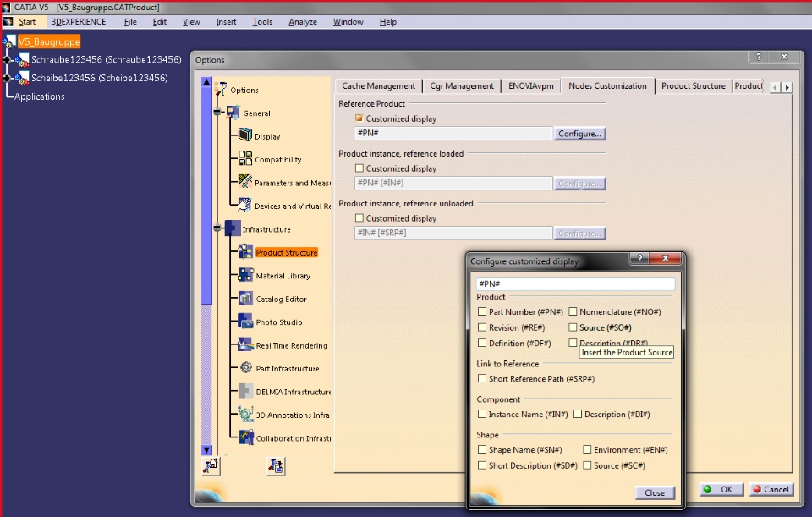
Task: Click the Part Infrastructure gear icon
Action: tap(246, 368)
